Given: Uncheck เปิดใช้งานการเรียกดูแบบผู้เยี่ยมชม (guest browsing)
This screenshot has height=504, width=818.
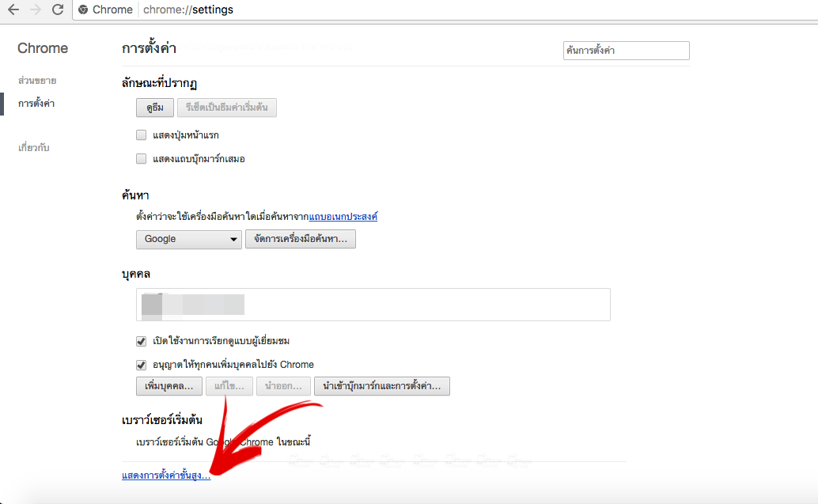Looking at the screenshot, I should tap(142, 341).
